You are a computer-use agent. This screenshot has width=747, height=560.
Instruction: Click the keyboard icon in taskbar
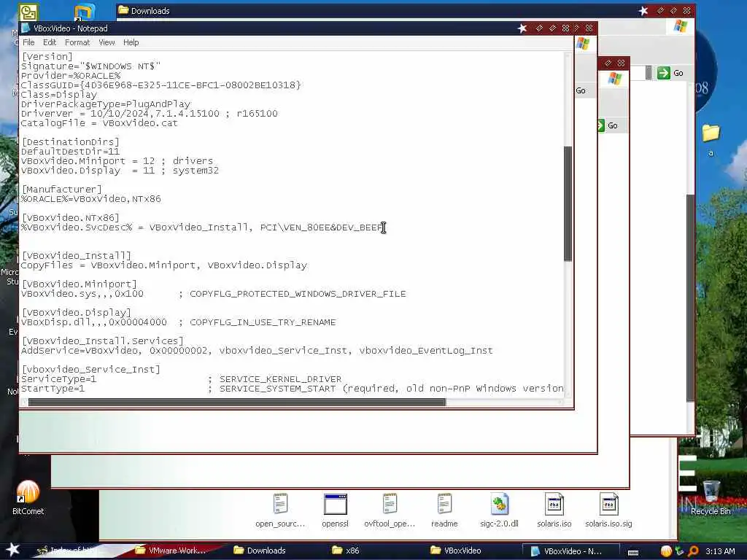point(633,552)
